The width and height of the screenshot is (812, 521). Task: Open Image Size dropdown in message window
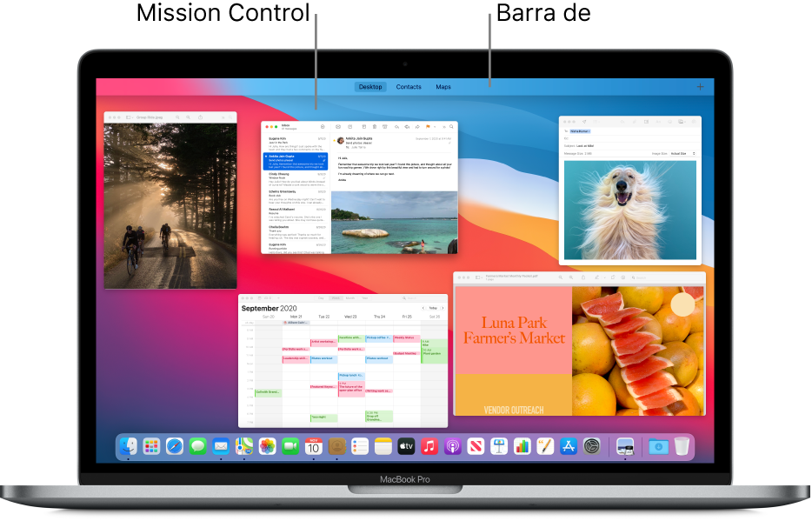[x=683, y=154]
